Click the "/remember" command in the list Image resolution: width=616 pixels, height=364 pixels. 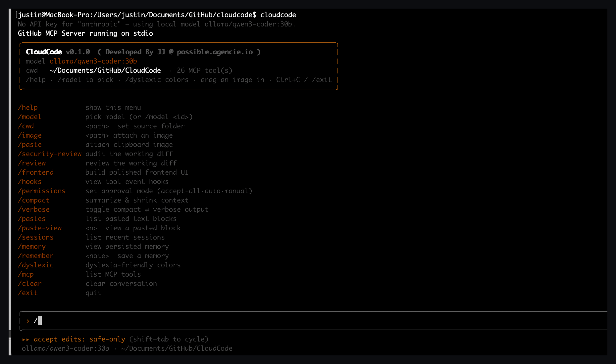[x=36, y=256]
